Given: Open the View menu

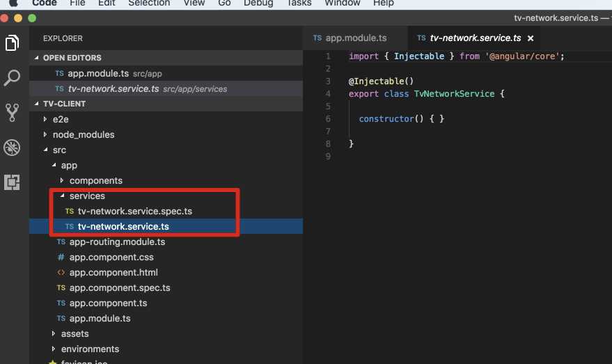Looking at the screenshot, I should [194, 3].
